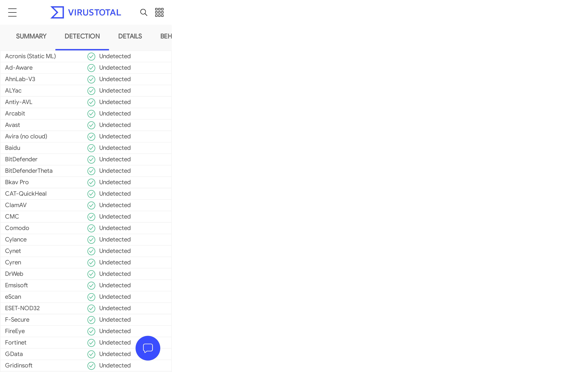
Task: Click the check icon in BitDefenderTheta row
Action: (91, 171)
